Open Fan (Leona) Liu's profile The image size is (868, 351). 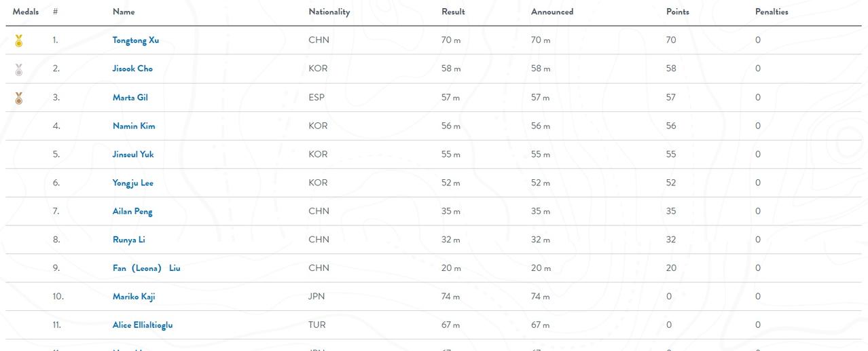pyautogui.click(x=146, y=268)
